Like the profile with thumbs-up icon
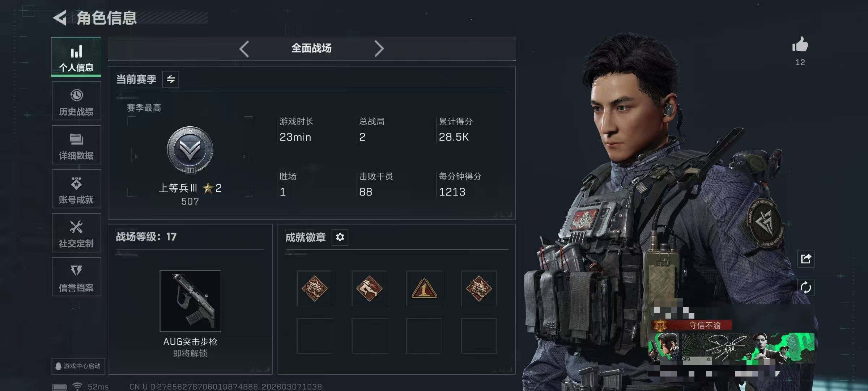Screen dimensions: 868x391 coord(800,45)
